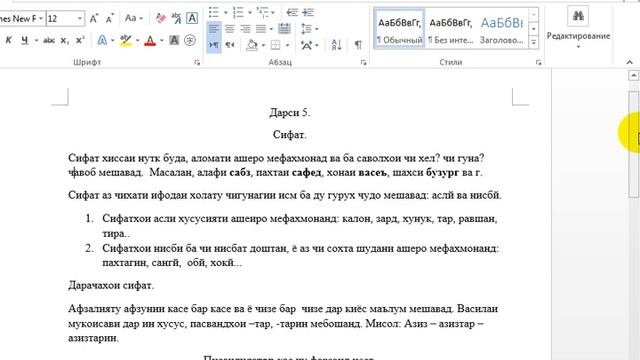Apply character border with the boxed A icon
Viewport: 640px width, 360px height.
[x=192, y=18]
